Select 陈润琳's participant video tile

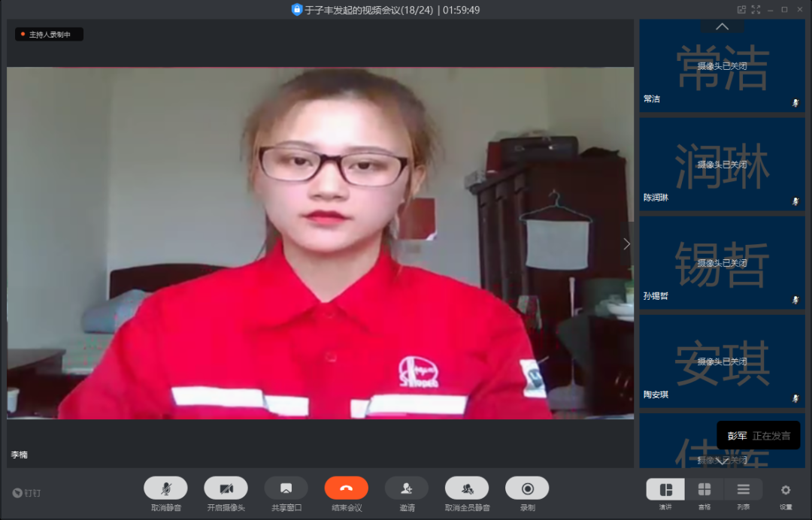tap(722, 164)
